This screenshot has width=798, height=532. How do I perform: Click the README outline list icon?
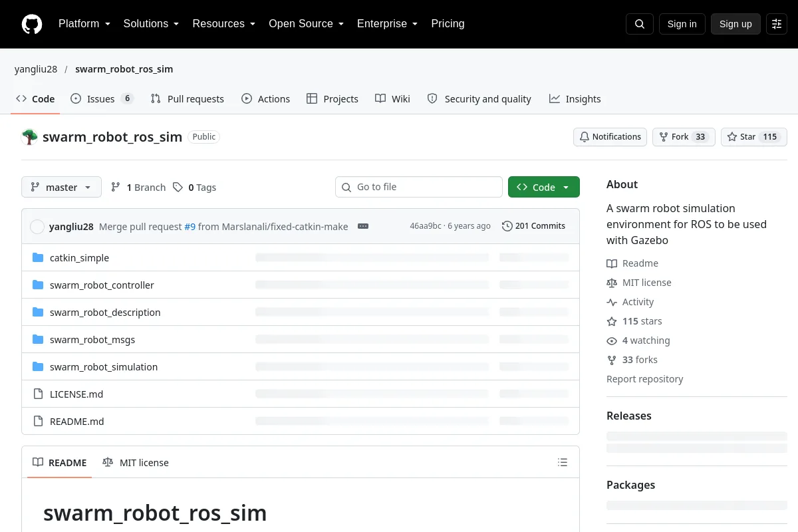[x=563, y=463]
